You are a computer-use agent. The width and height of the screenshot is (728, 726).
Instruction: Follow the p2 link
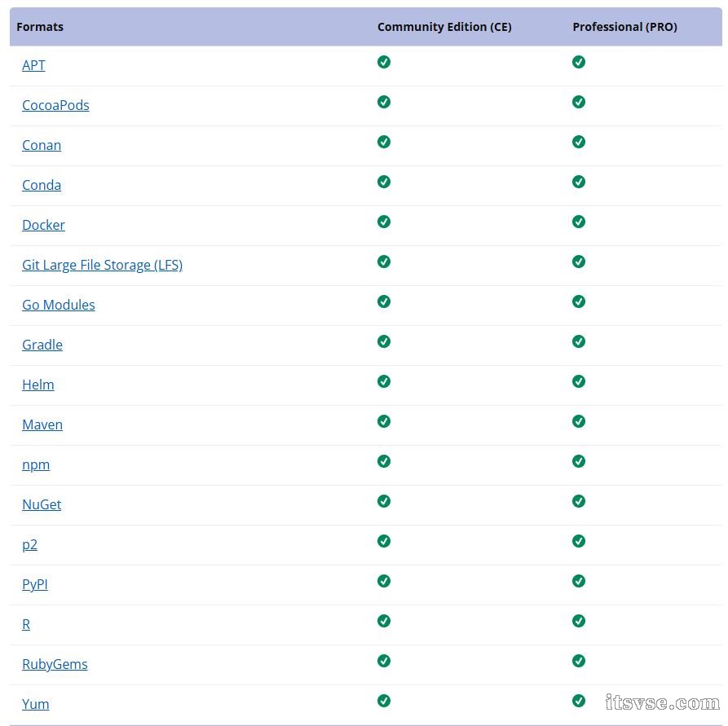pyautogui.click(x=29, y=544)
